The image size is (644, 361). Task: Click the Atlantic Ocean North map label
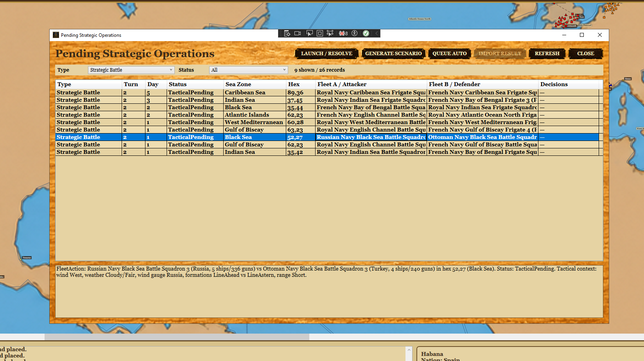(x=420, y=19)
